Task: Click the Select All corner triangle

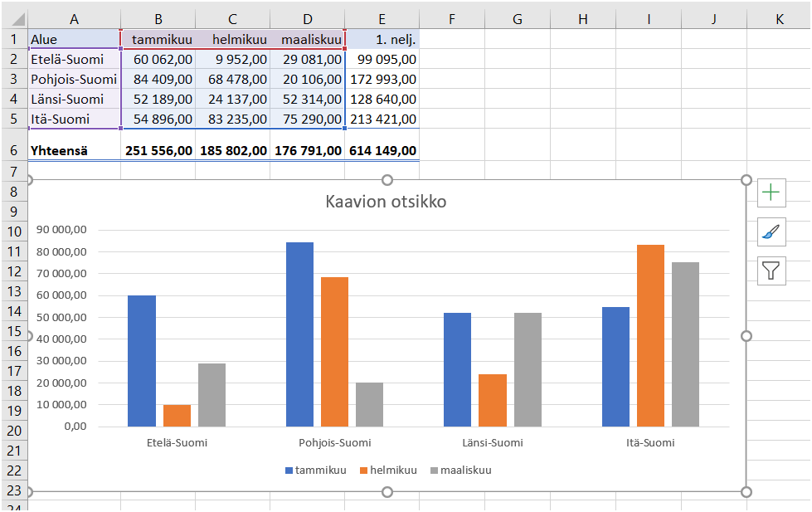Action: [x=16, y=19]
